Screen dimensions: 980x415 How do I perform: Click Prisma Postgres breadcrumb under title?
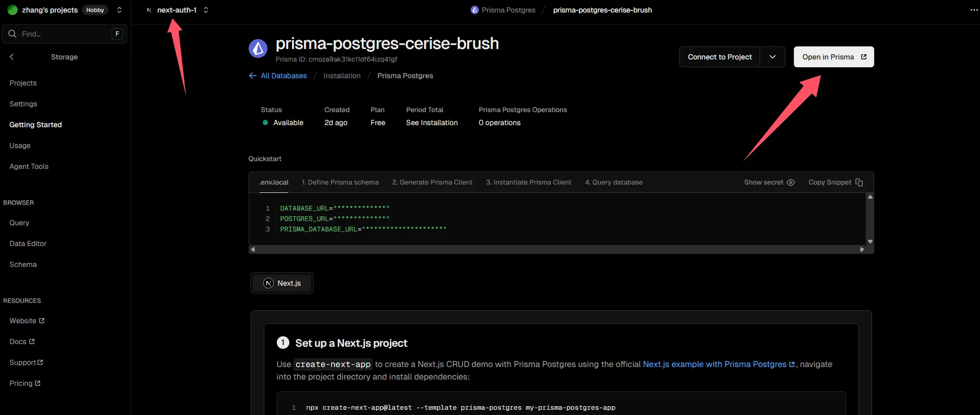(x=405, y=76)
